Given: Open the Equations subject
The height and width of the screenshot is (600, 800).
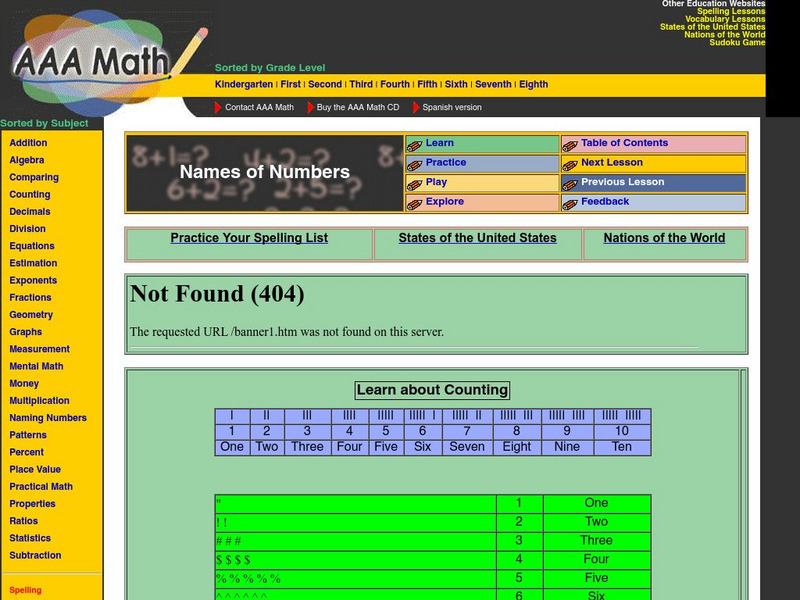Looking at the screenshot, I should (32, 246).
